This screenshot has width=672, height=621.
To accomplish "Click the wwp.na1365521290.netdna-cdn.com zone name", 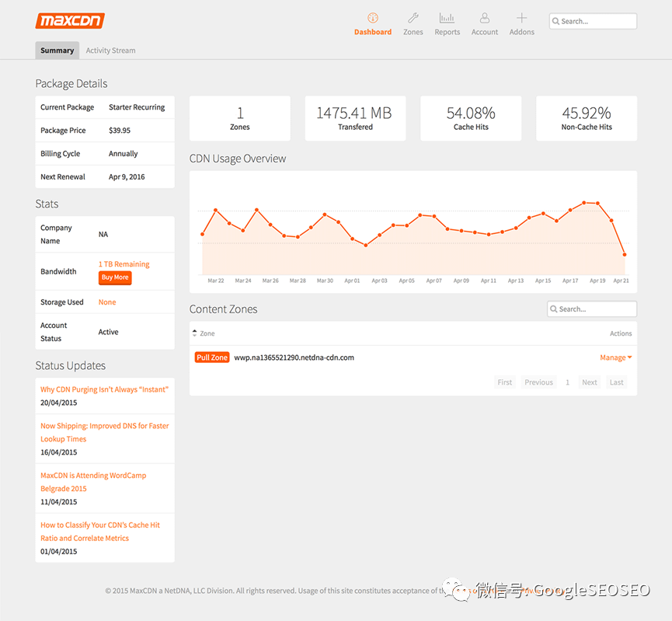I will pyautogui.click(x=294, y=358).
